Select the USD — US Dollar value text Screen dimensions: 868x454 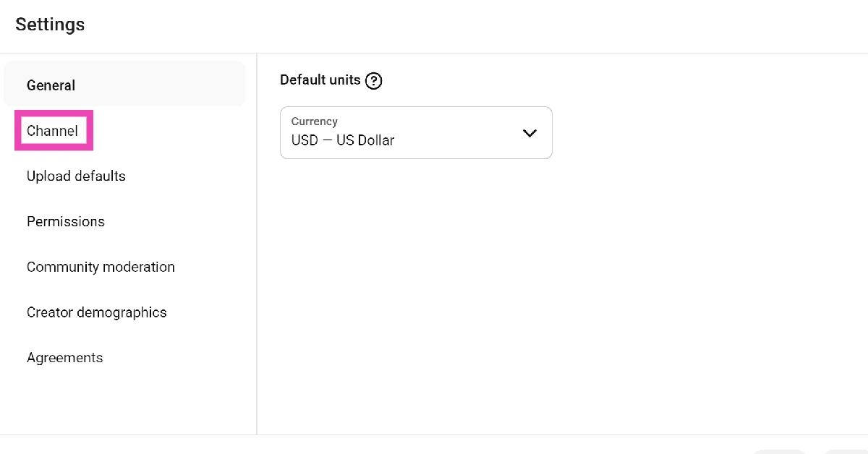pyautogui.click(x=343, y=140)
